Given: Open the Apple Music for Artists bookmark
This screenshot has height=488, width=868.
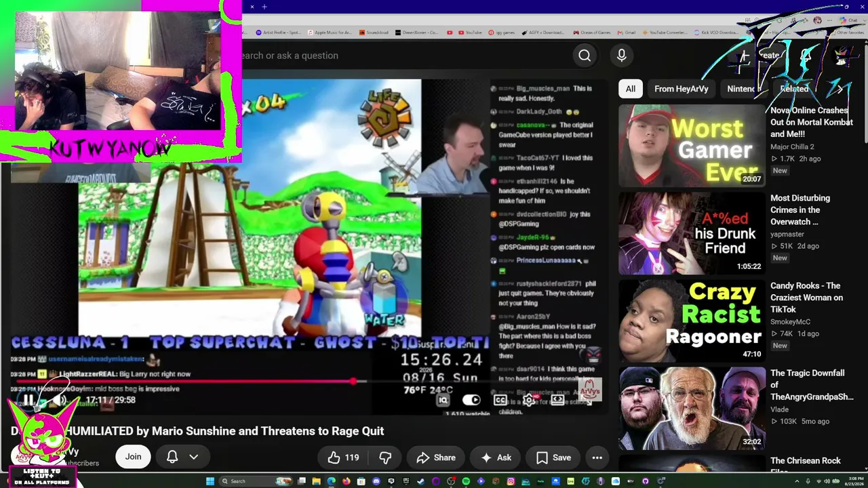Looking at the screenshot, I should point(330,33).
